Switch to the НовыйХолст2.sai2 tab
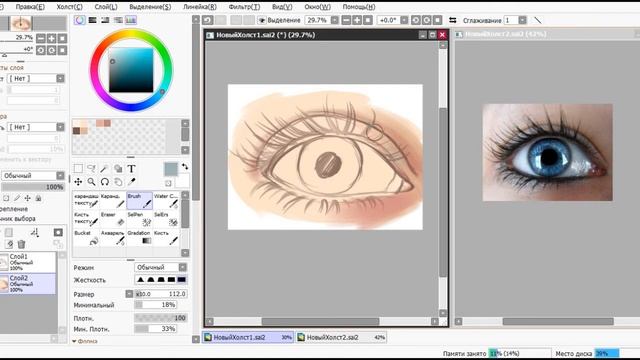Screen dimensions: 640x360 pyautogui.click(x=341, y=337)
